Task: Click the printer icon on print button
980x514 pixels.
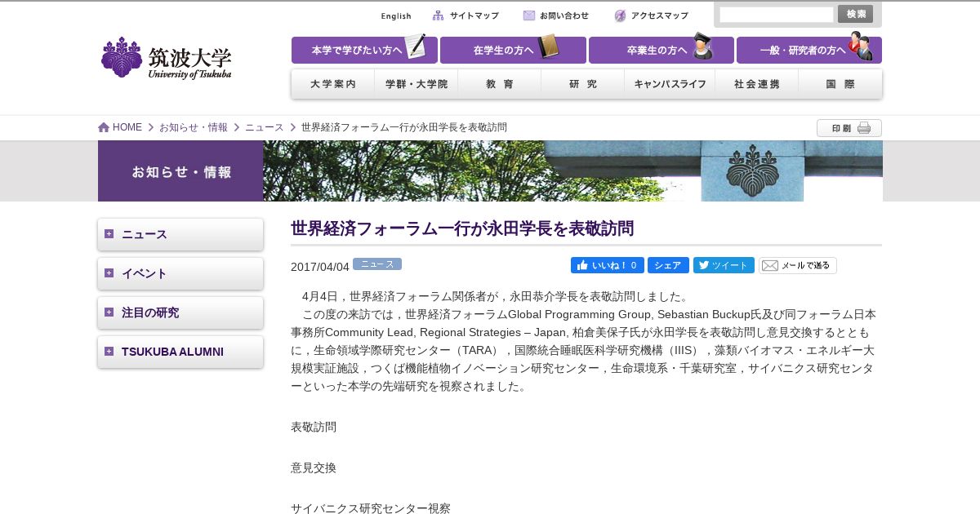Action: coord(864,128)
